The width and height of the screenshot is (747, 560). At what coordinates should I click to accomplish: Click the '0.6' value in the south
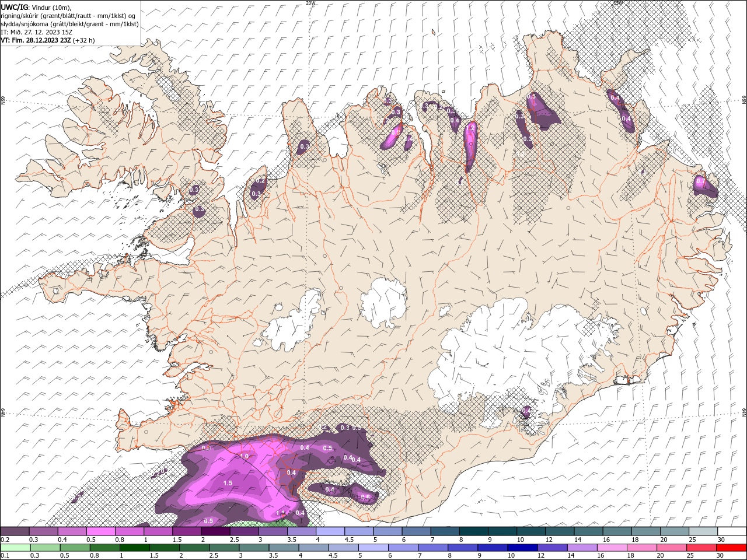[x=365, y=498]
